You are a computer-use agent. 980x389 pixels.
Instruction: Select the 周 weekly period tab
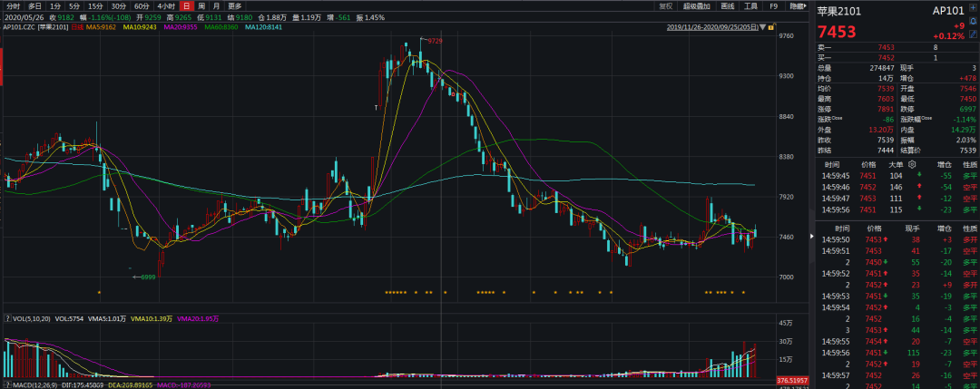click(x=201, y=6)
